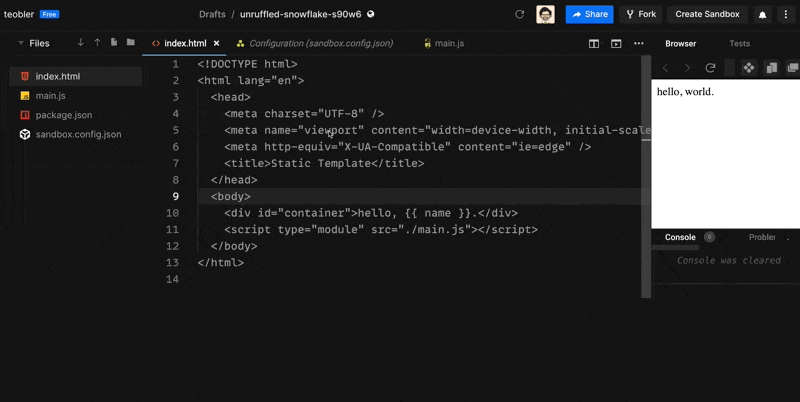This screenshot has height=402, width=800.
Task: Click the JS icon beside main.js
Action: click(x=24, y=96)
